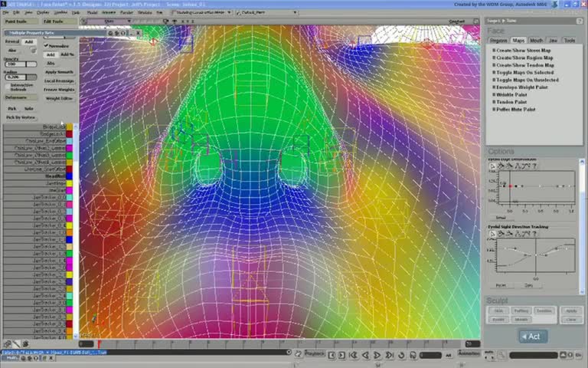The width and height of the screenshot is (588, 368).
Task: Select the HeadRoot deformer row
Action: click(34, 176)
